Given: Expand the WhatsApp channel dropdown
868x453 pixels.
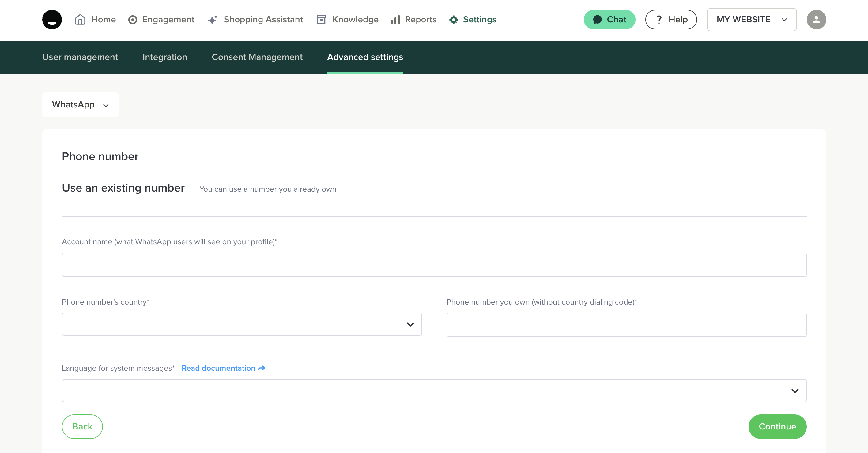Looking at the screenshot, I should click(x=80, y=105).
